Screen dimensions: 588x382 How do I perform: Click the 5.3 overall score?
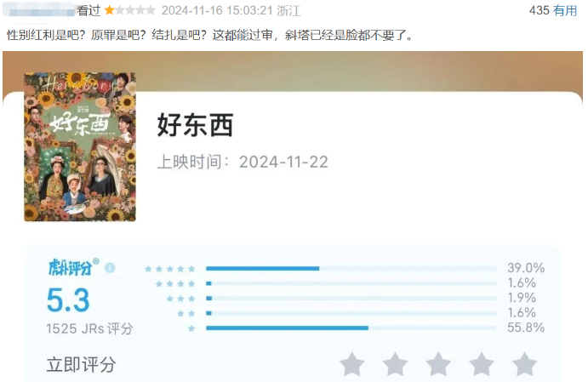(x=68, y=300)
